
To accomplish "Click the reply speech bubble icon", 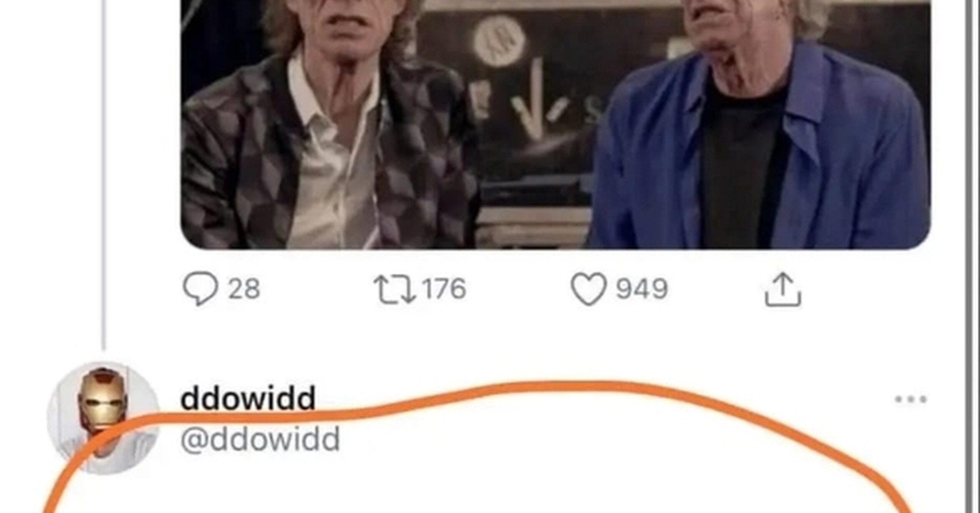I will click(200, 289).
